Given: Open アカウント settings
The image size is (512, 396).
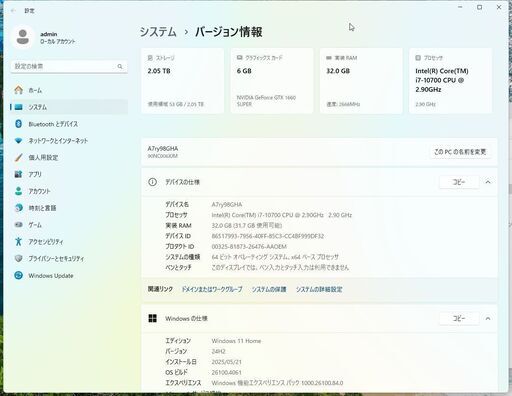Looking at the screenshot, I should [69, 191].
